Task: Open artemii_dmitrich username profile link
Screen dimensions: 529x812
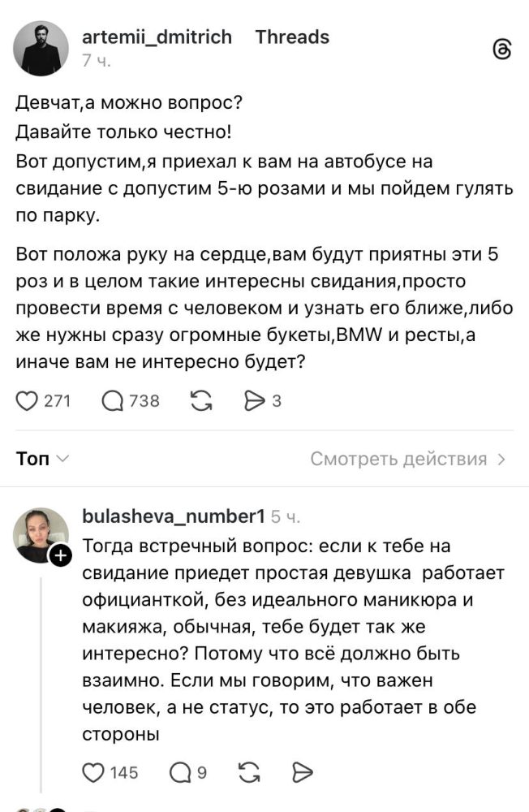Action: pos(157,37)
